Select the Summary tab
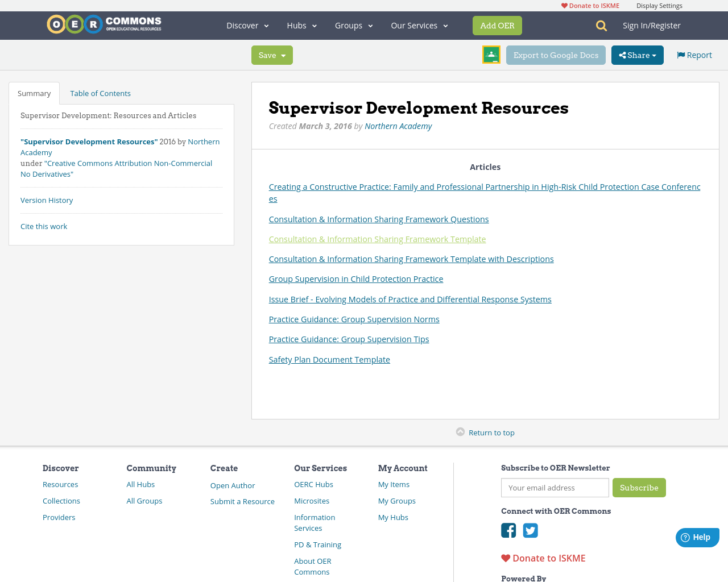Viewport: 728px width, 582px height. (34, 93)
